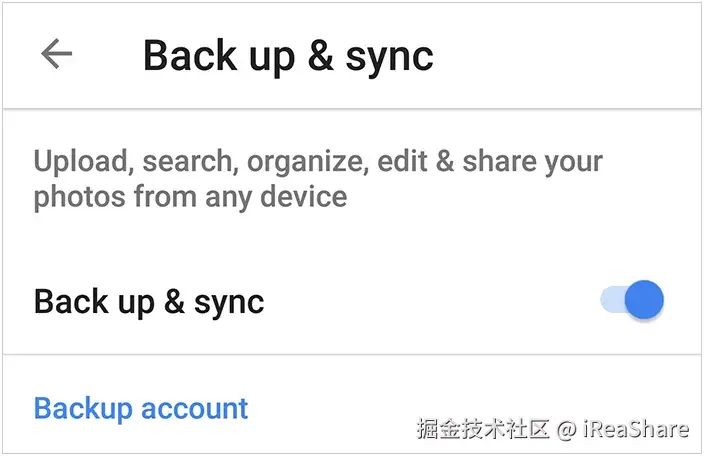The width and height of the screenshot is (704, 456).
Task: Click the 'photos from any device' line
Action: click(190, 196)
